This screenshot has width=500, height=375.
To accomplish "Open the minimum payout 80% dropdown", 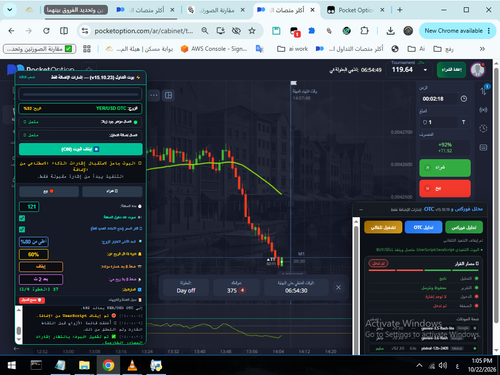I will click(x=34, y=242).
